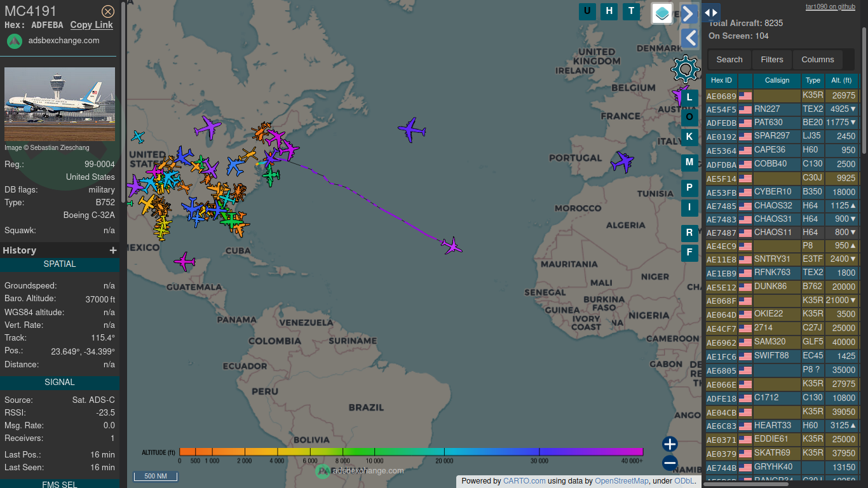Screen dimensions: 868x488
Task: Click the right chevron sidebar arrow
Action: click(689, 13)
